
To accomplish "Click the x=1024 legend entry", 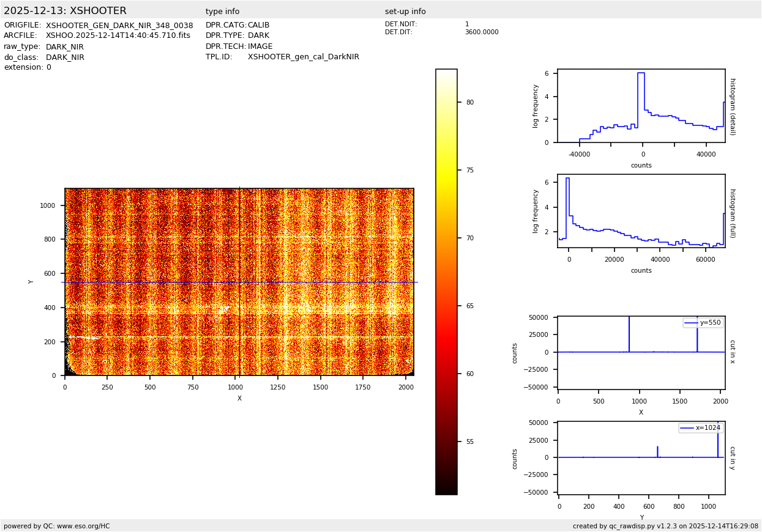I will [700, 428].
